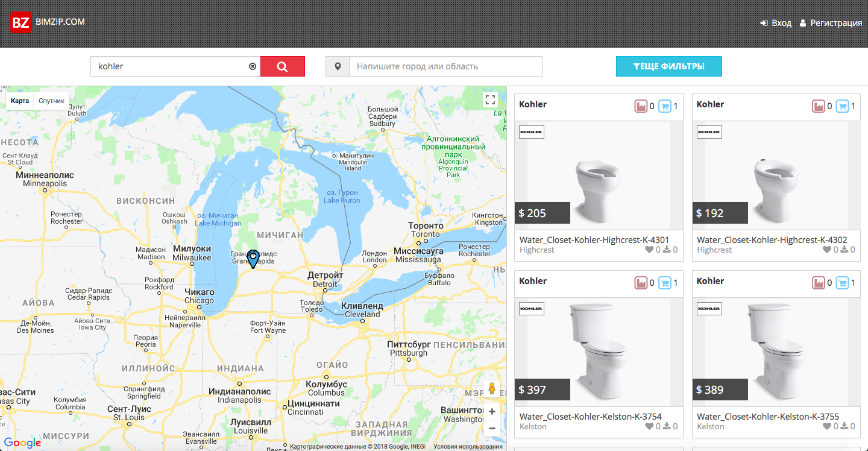Screen dimensions: 868x451
Task: Click cart icon on K-4302 card
Action: 842,106
